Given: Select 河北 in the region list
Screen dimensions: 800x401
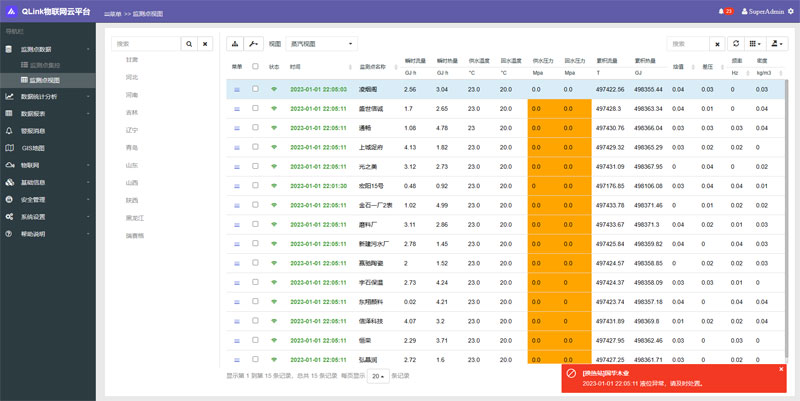Looking at the screenshot, I should pos(132,76).
